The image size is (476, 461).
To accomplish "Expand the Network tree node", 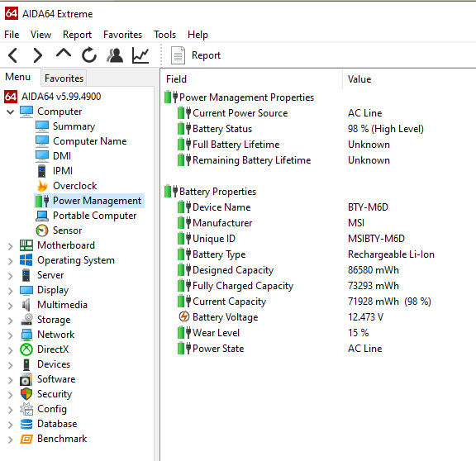I will point(10,335).
